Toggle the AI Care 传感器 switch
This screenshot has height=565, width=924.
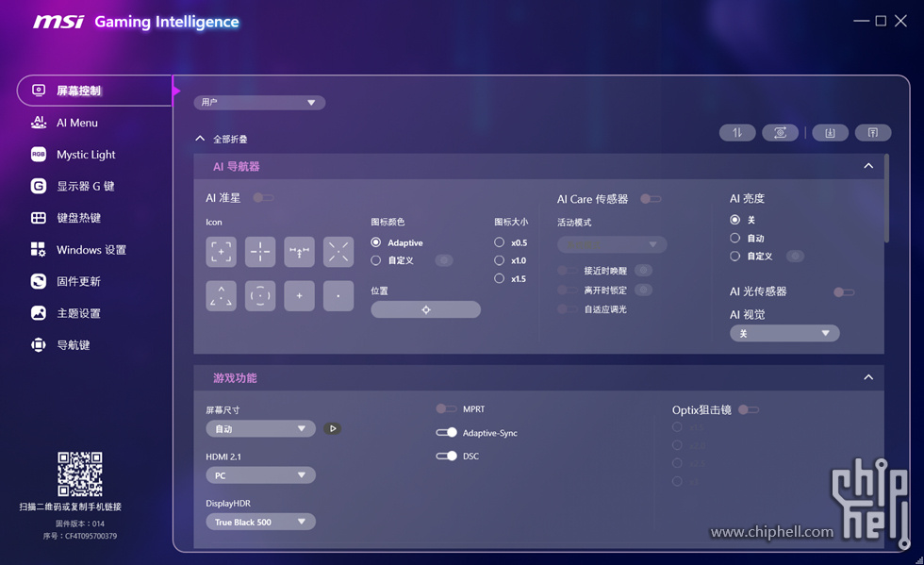point(650,199)
